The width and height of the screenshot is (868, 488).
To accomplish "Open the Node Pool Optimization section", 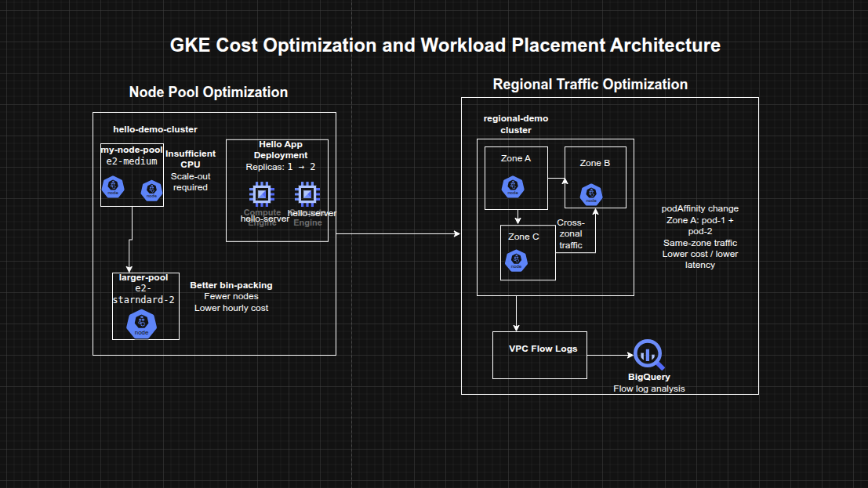I will point(209,92).
